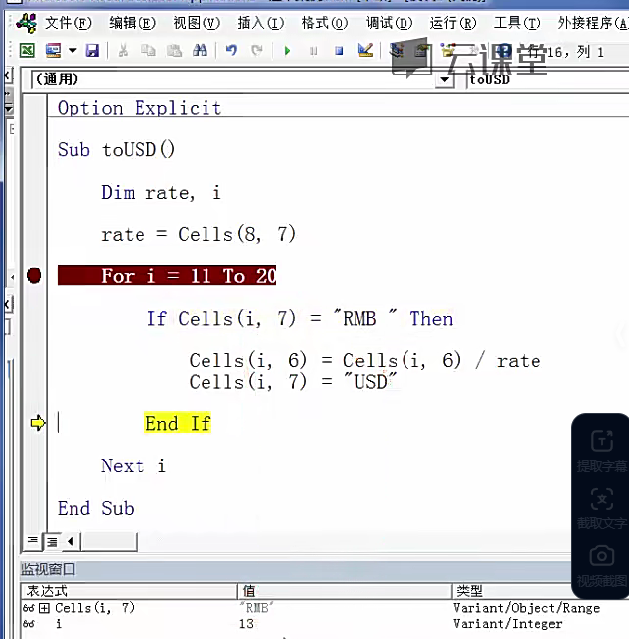Viewport: 629px width, 639px height.
Task: Open the toUSD procedure dropdown
Action: 547,79
